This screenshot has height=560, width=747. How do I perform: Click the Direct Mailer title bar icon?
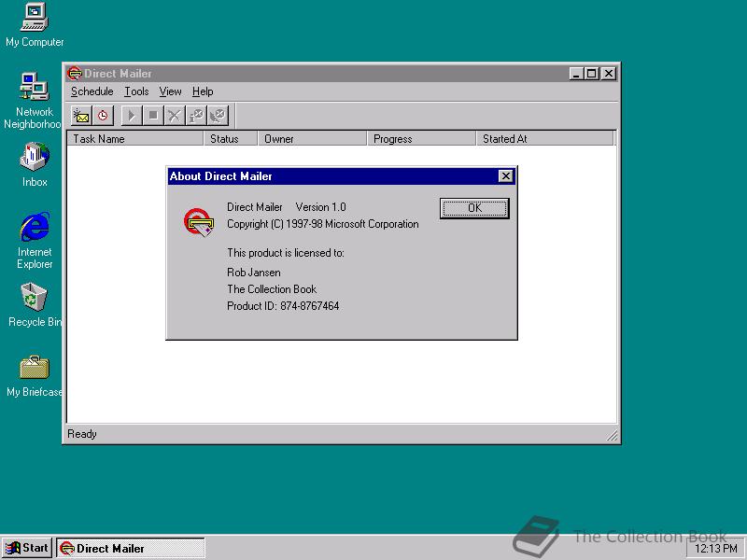pyautogui.click(x=75, y=74)
